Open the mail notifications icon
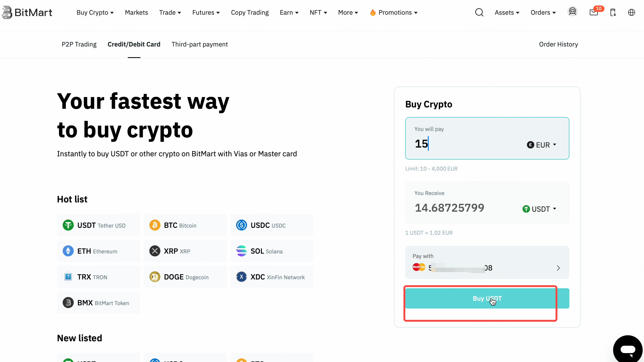 [x=594, y=12]
